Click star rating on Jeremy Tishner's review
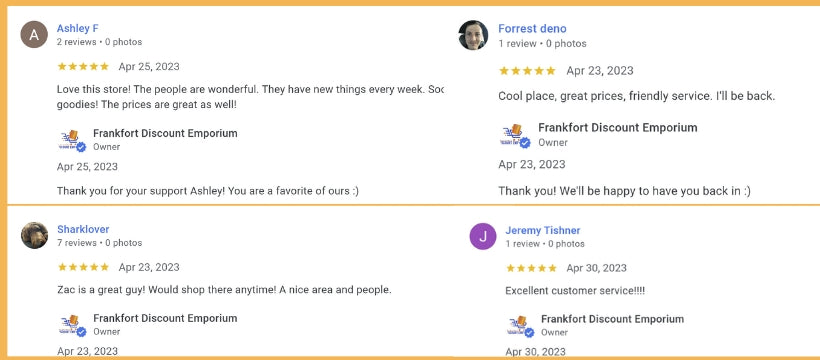820x360 pixels. pyautogui.click(x=531, y=268)
